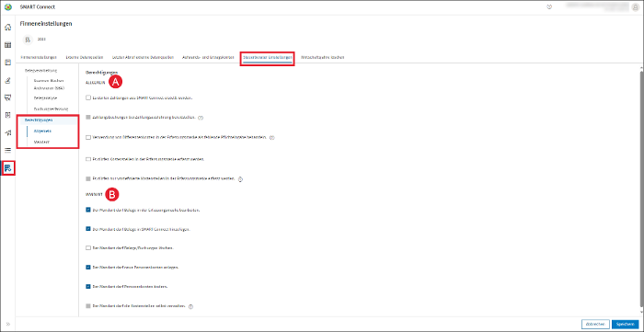The height and width of the screenshot is (332, 644).
Task: Click the Firmeneinstellungen page title
Action: coord(46,24)
